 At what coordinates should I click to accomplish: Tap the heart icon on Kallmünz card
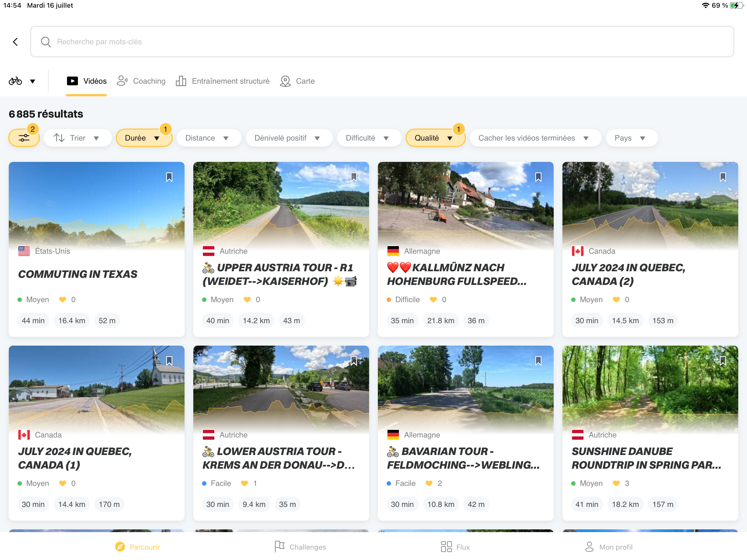tap(433, 300)
